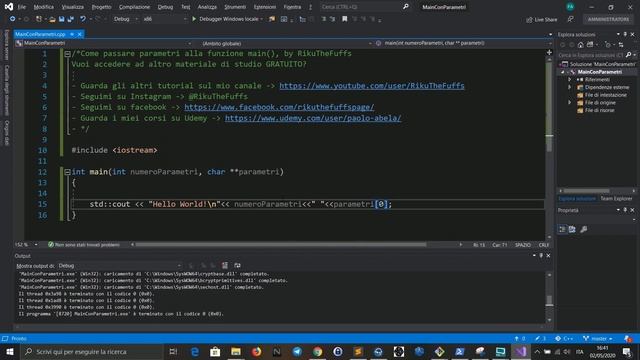Image resolution: width=640 pixels, height=360 pixels.
Task: Click the Debugger Windows locale button
Action: (x=227, y=19)
